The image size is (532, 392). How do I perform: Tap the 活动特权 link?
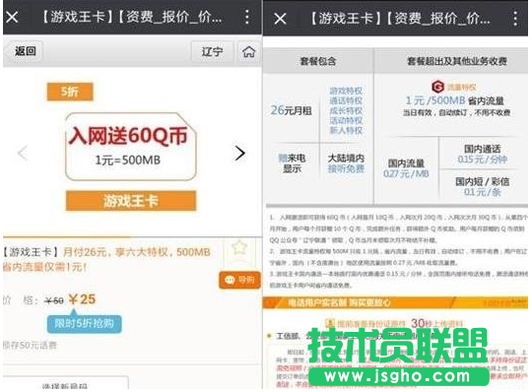tap(346, 120)
